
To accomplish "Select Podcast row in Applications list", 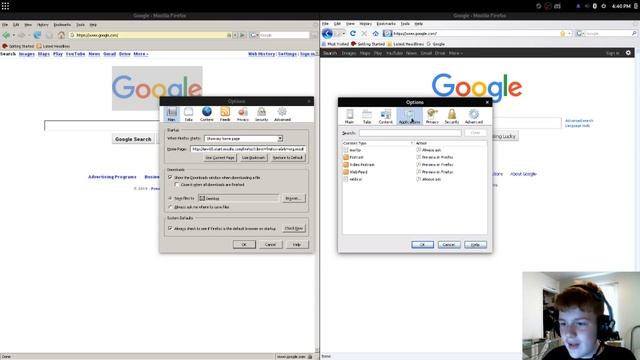I will point(414,157).
